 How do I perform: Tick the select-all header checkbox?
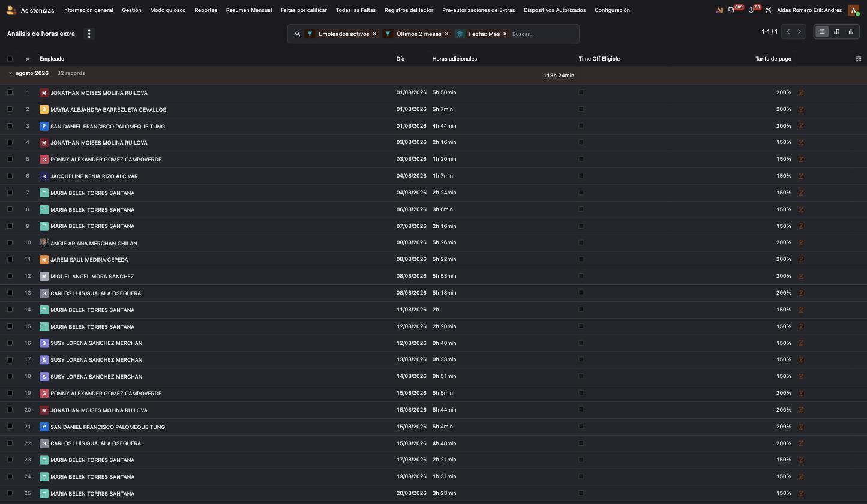click(10, 59)
